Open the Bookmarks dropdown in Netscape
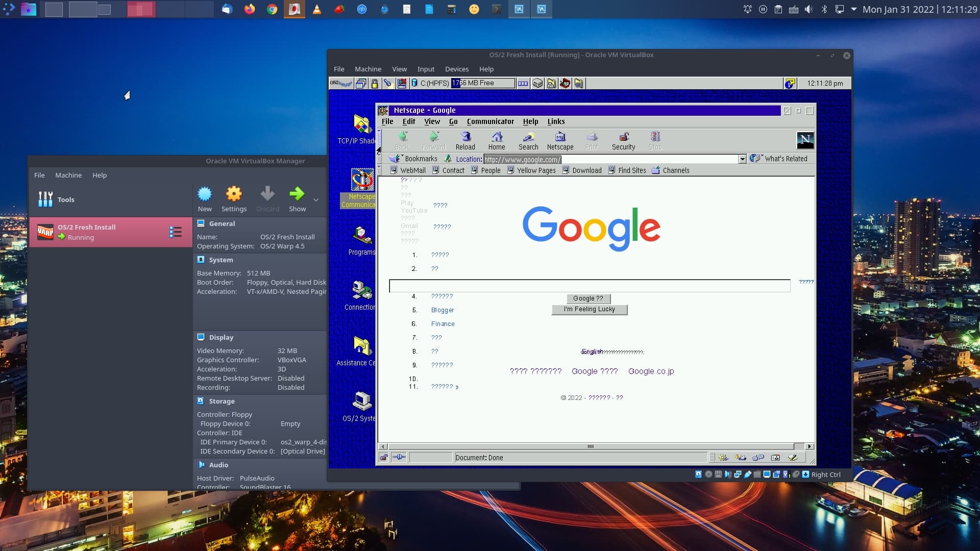The height and width of the screenshot is (551, 980). pyautogui.click(x=414, y=159)
